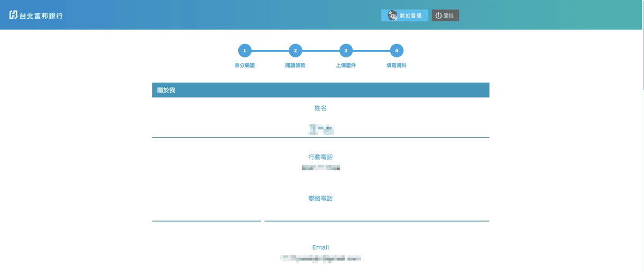Click the 關於我 section header
Image resolution: width=644 pixels, height=271 pixels.
tap(320, 90)
